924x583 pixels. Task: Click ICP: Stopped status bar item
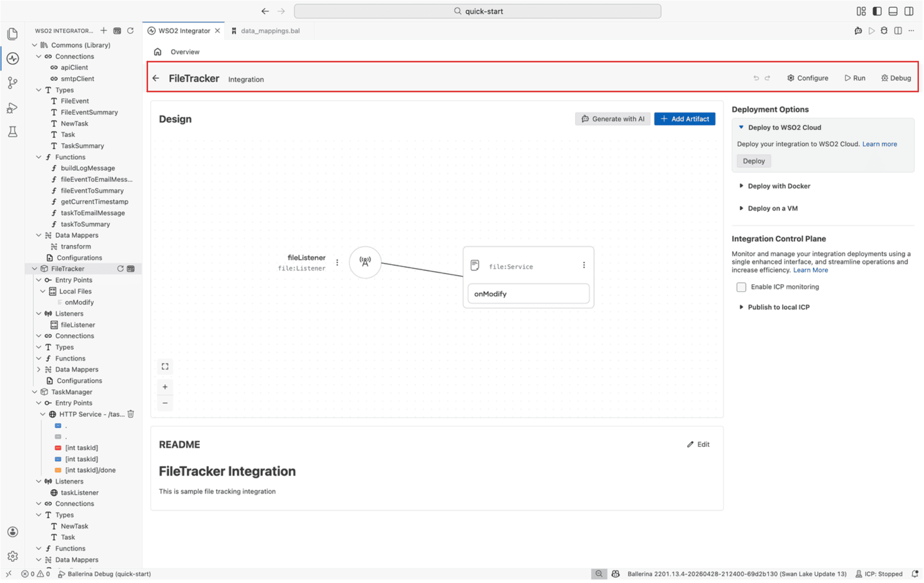879,574
